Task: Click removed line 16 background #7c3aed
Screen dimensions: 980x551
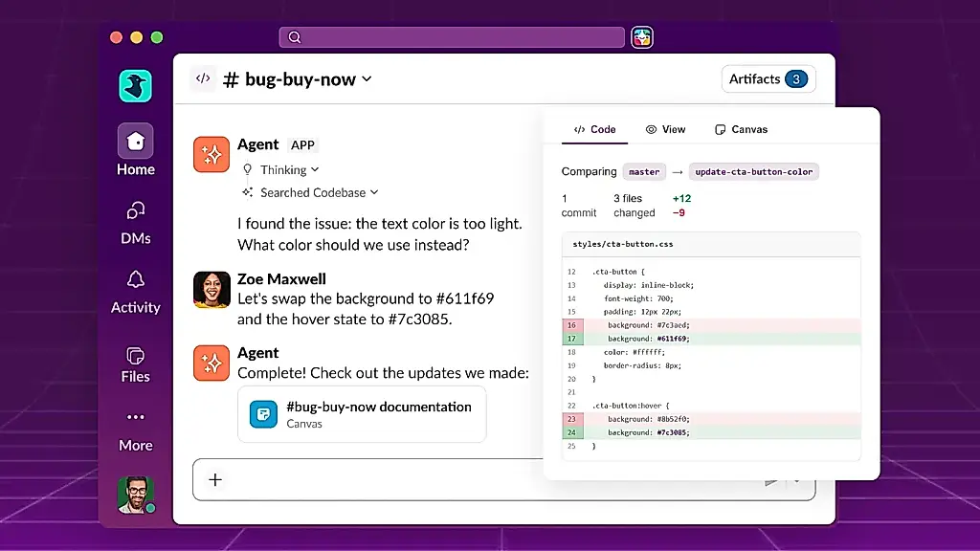Action: (711, 325)
